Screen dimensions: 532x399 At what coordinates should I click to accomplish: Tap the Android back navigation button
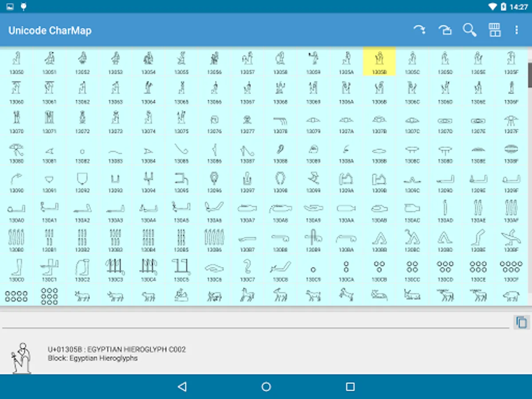coord(182,387)
